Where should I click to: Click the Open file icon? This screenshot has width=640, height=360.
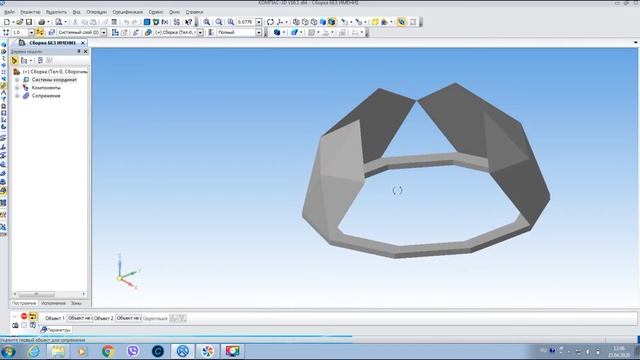tap(20, 22)
